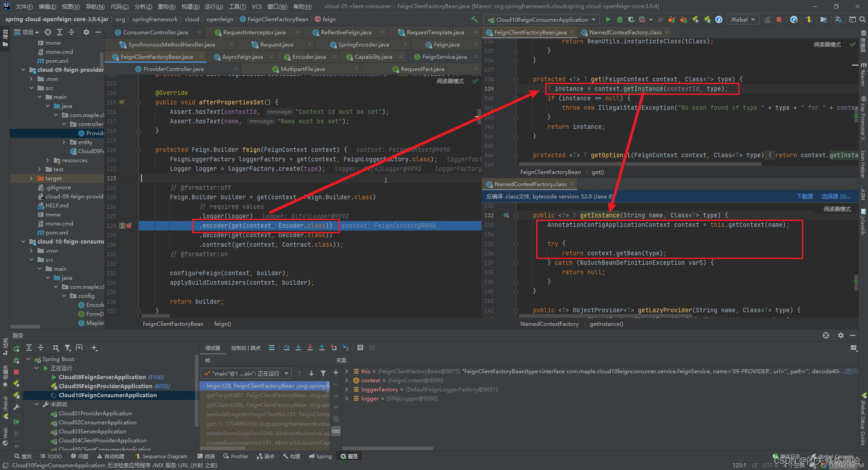
Task: Click New Watch plus icon beside variables
Action: pos(336,373)
